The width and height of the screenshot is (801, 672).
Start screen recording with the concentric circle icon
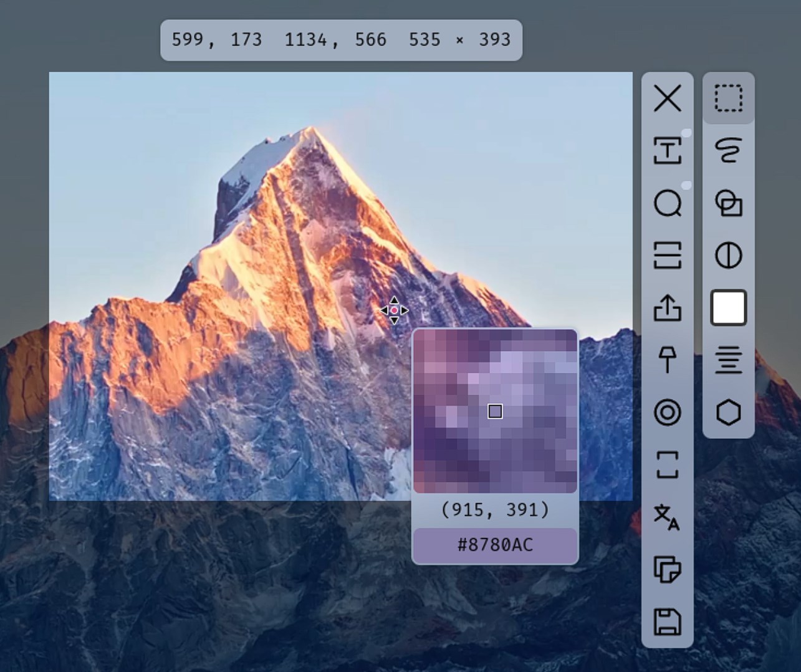pyautogui.click(x=667, y=413)
